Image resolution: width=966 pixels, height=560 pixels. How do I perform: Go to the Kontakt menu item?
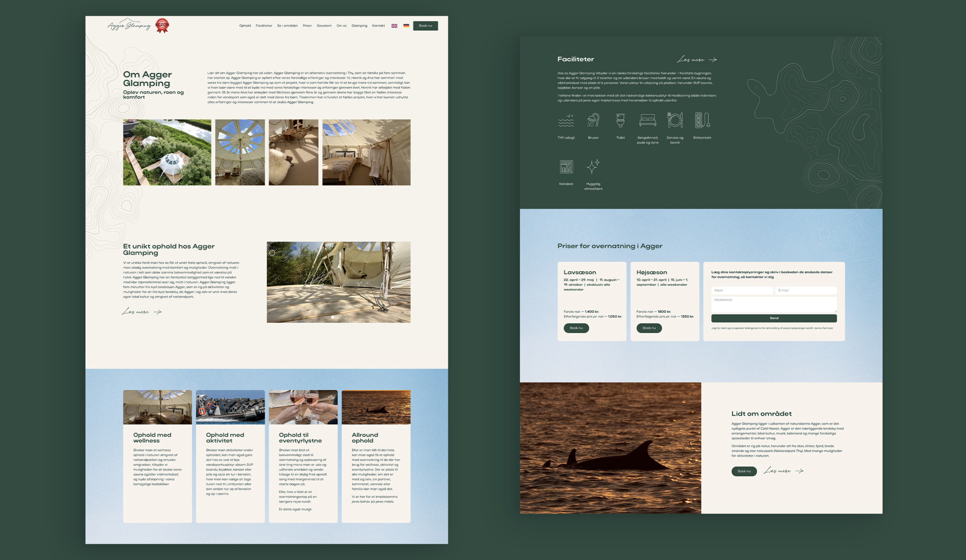pyautogui.click(x=378, y=26)
